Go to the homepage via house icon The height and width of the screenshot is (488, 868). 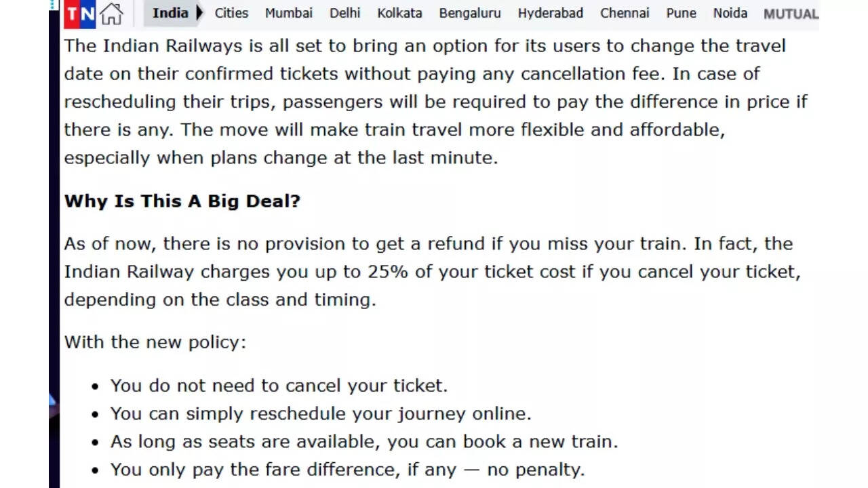[x=112, y=14]
